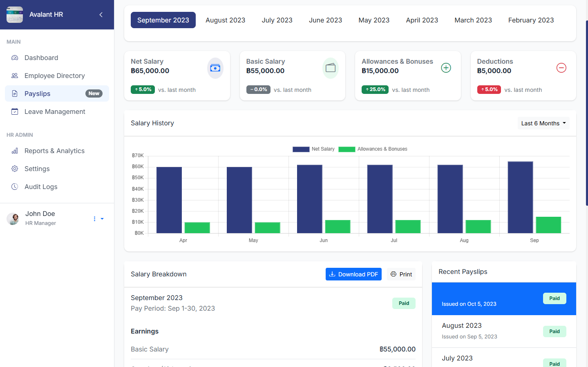Toggle Net Salary series in chart legend
The height and width of the screenshot is (367, 588).
point(313,149)
